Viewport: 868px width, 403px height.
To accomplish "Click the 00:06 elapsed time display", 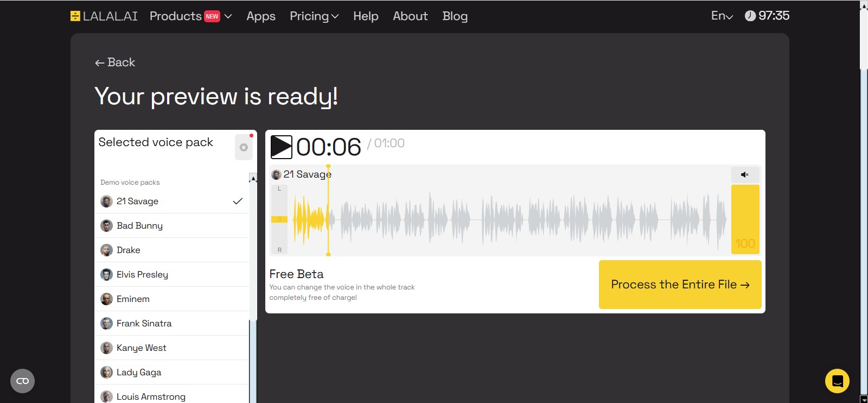I will [x=329, y=147].
